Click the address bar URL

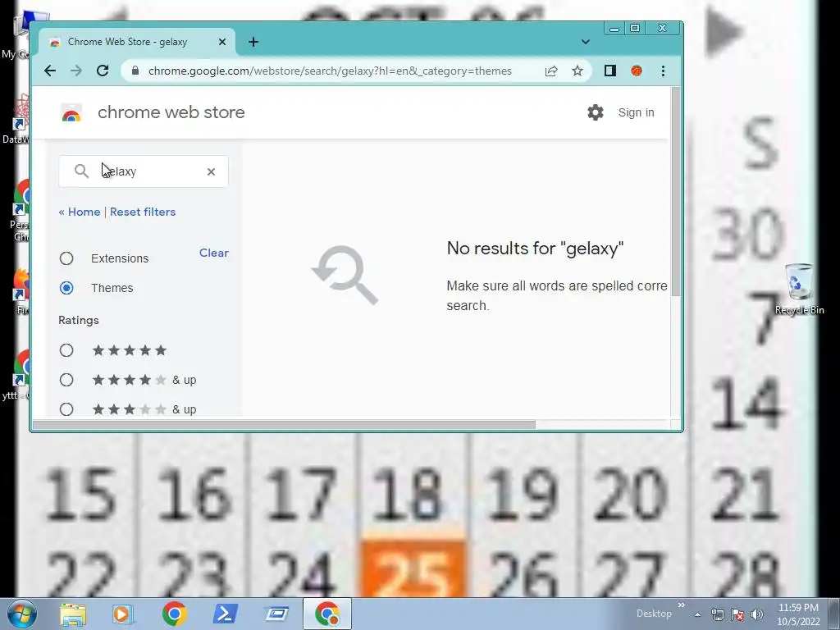[330, 71]
